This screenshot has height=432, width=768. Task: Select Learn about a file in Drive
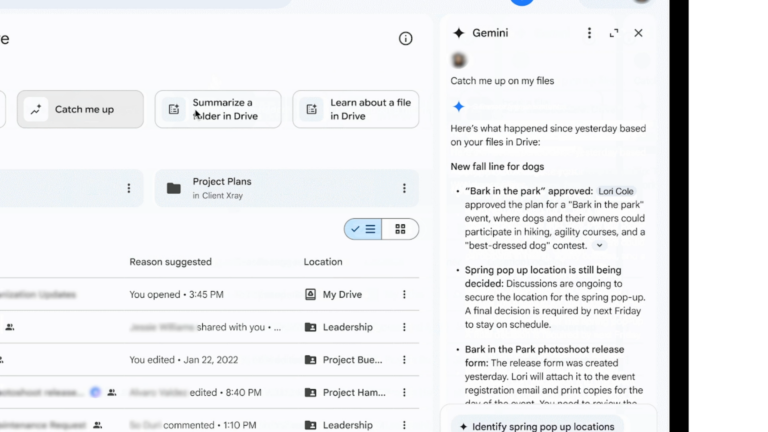point(355,110)
